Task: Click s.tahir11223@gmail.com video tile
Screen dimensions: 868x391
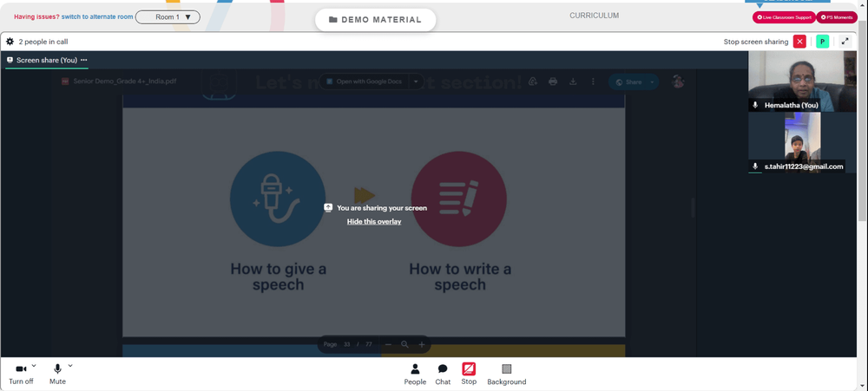Action: 803,143
